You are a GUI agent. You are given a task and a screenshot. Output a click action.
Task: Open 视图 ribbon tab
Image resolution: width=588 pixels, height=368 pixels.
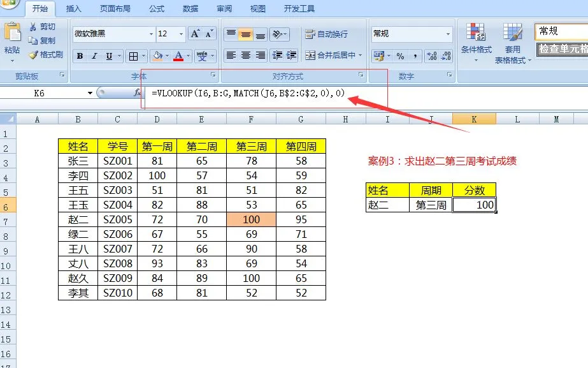(x=257, y=9)
